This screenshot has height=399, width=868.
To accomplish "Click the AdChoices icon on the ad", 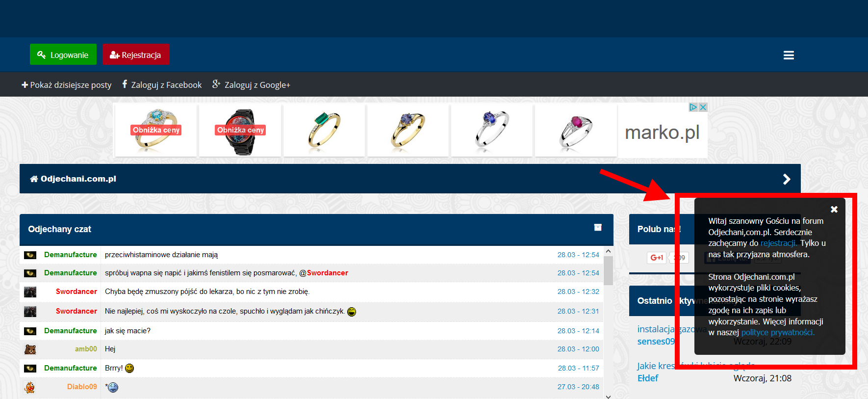I will click(x=693, y=107).
